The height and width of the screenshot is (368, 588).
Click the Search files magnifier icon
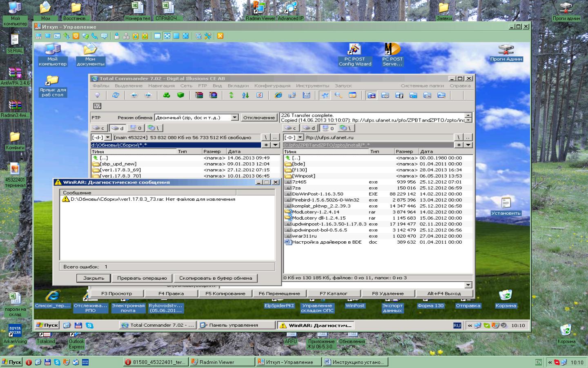[338, 95]
